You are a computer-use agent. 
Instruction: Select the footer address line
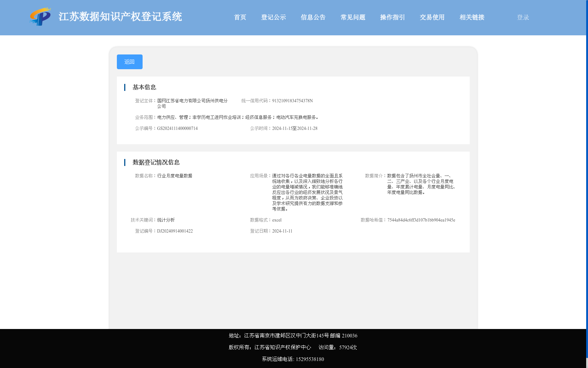[x=293, y=336]
